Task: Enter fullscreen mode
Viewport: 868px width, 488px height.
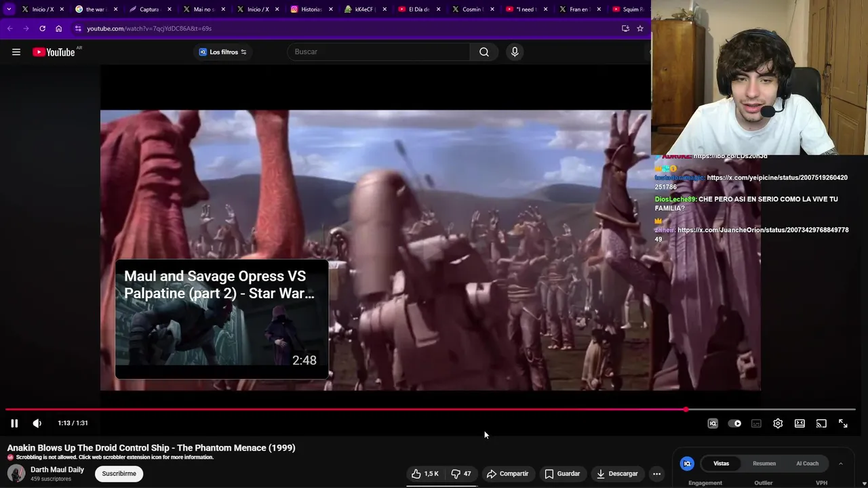Action: click(x=843, y=423)
